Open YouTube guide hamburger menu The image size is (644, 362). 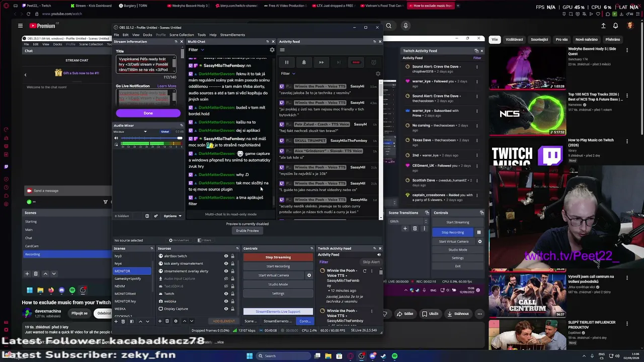pyautogui.click(x=20, y=26)
